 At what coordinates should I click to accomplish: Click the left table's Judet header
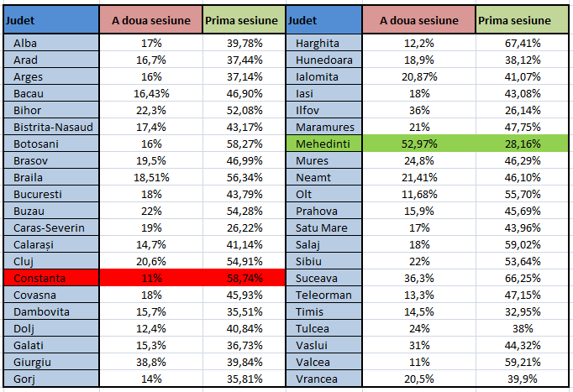[50, 20]
